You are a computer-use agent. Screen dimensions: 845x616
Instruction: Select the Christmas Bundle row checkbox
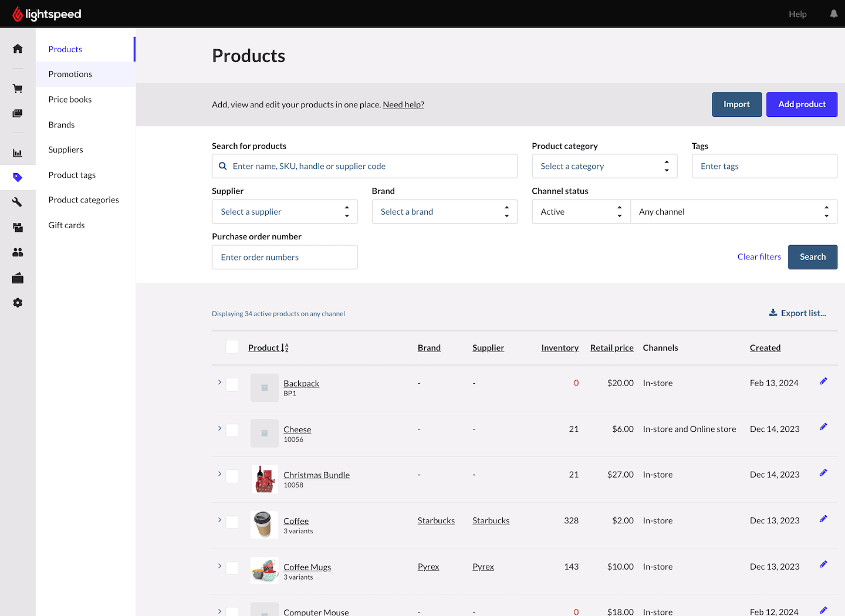(x=232, y=476)
